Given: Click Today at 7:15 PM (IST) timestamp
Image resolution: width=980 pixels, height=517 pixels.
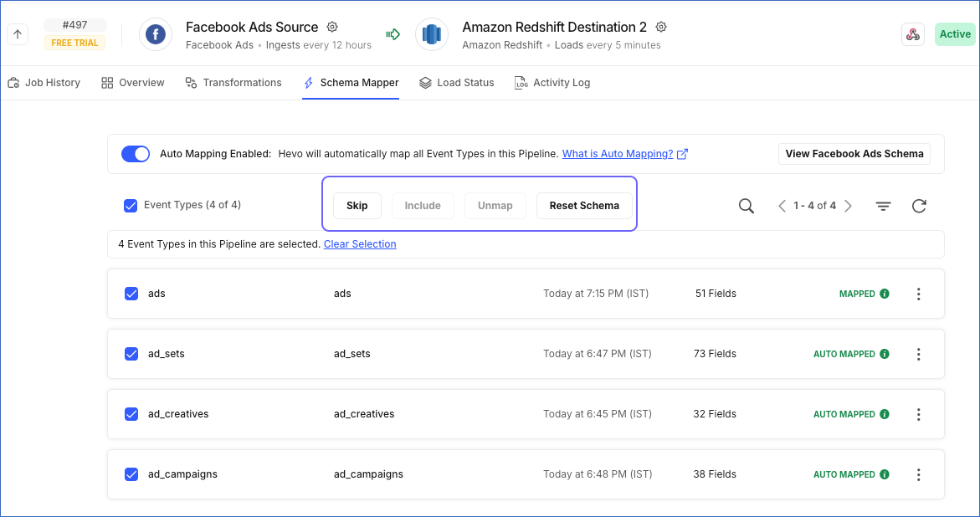Looking at the screenshot, I should [x=596, y=294].
